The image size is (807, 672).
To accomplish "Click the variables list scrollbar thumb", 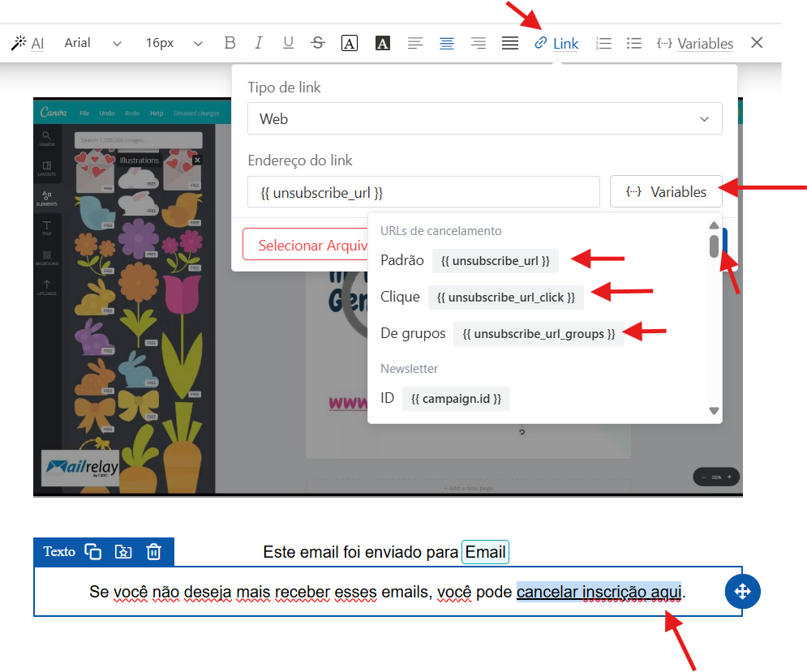I will pos(714,246).
